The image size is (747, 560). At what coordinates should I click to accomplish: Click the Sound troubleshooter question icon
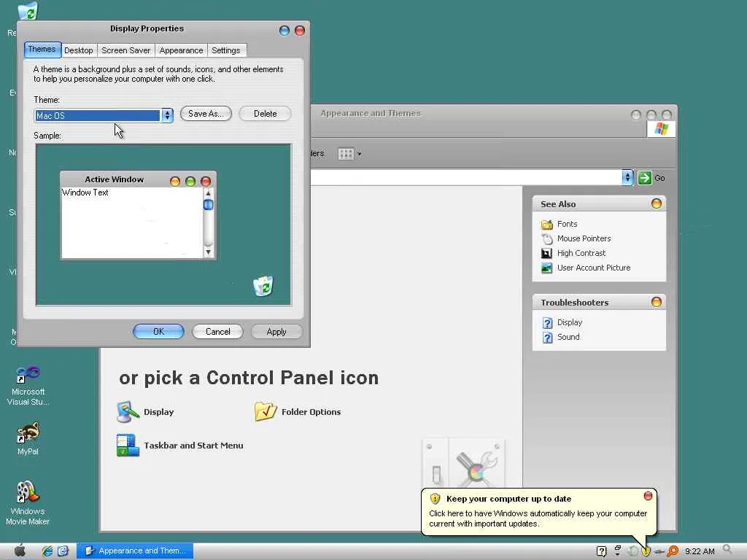(547, 338)
